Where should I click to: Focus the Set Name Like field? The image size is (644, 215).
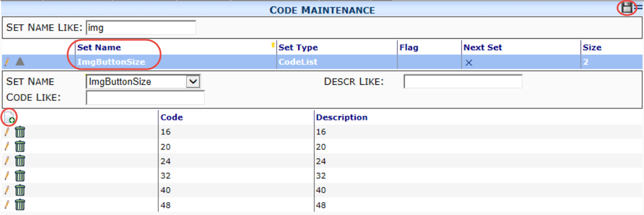point(141,28)
